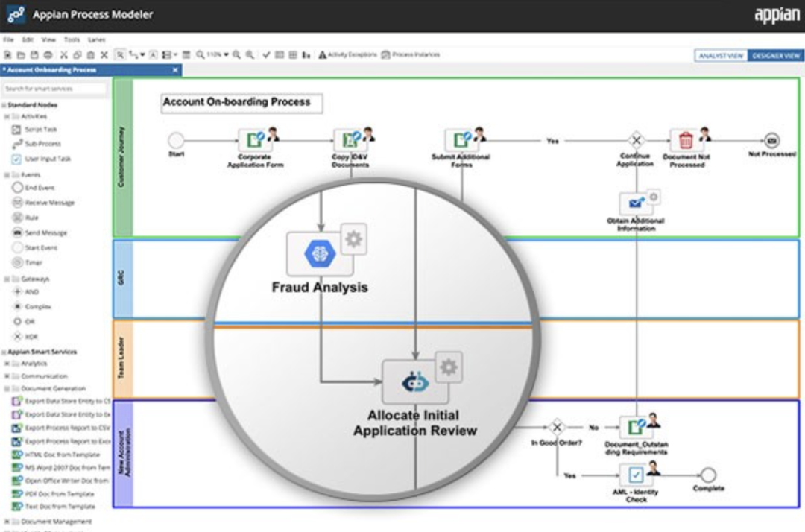
Task: Select the pointer selection tool
Action: tap(119, 55)
